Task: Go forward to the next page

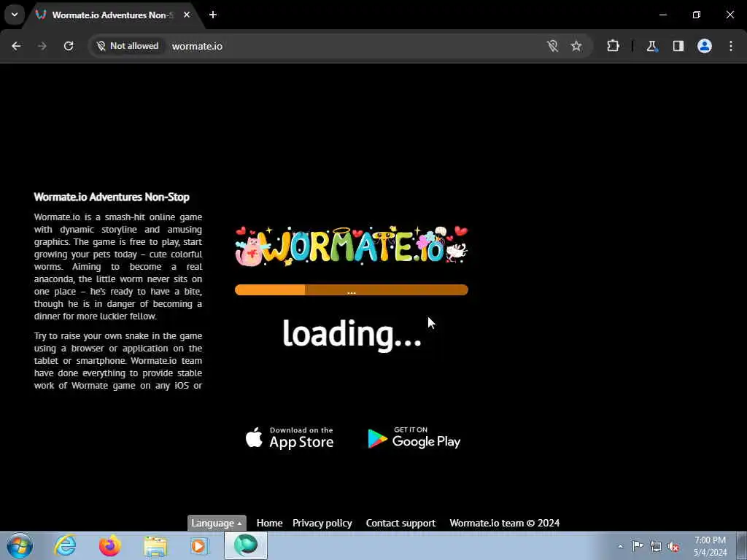Action: (x=42, y=46)
